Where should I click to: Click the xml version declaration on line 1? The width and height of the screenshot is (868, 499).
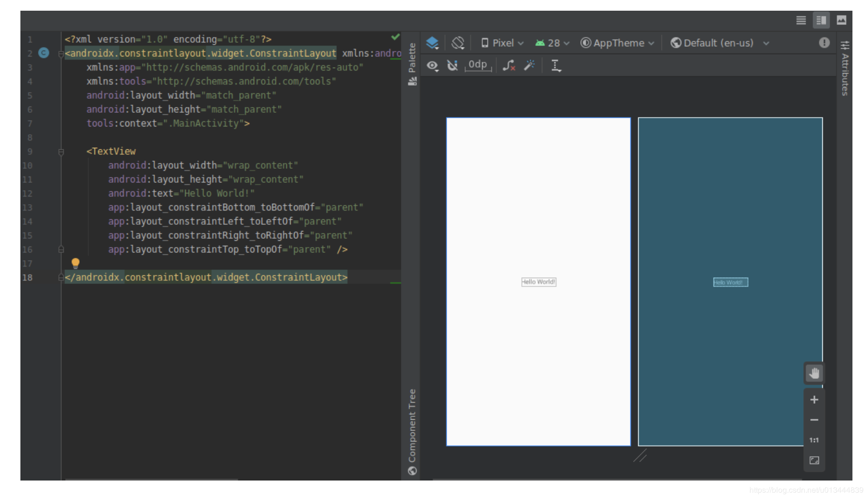pos(168,39)
